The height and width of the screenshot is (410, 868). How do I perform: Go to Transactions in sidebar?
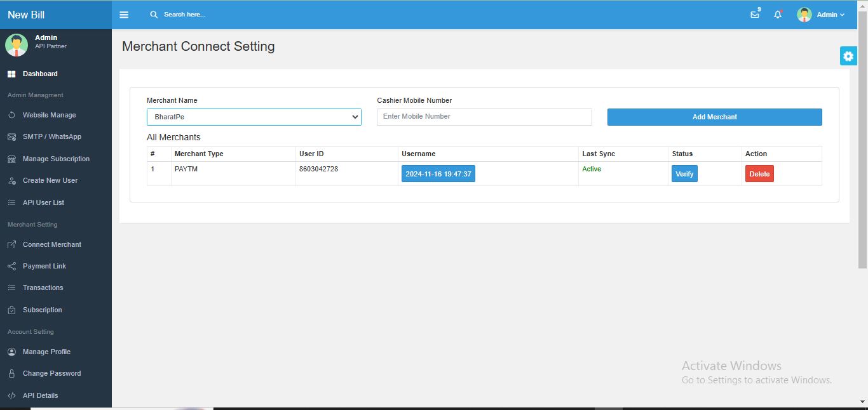point(43,288)
